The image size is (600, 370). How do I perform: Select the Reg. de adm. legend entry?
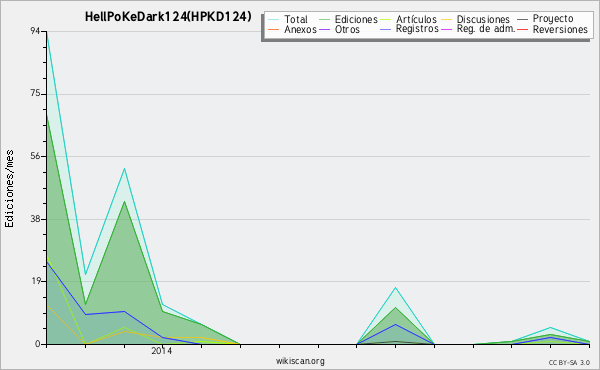(x=486, y=29)
